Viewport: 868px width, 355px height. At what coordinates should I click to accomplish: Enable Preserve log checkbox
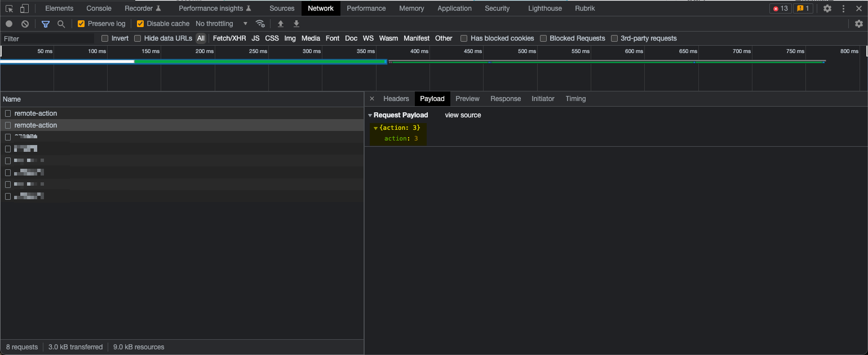[81, 24]
